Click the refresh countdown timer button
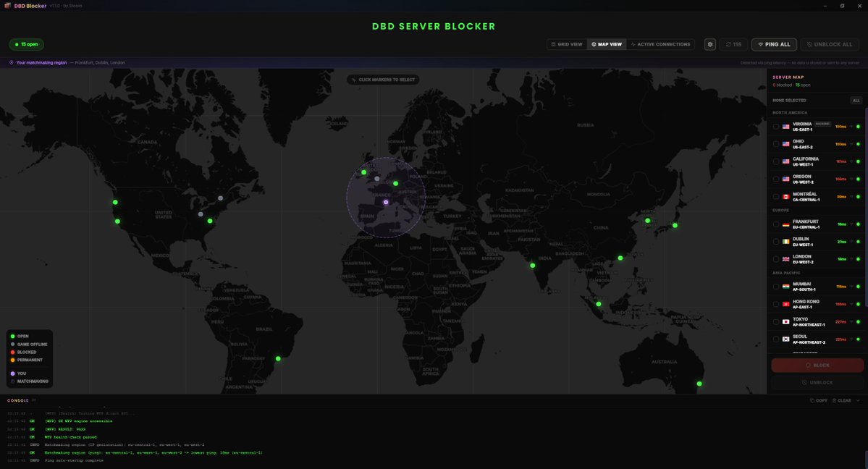This screenshot has width=868, height=469. point(733,44)
